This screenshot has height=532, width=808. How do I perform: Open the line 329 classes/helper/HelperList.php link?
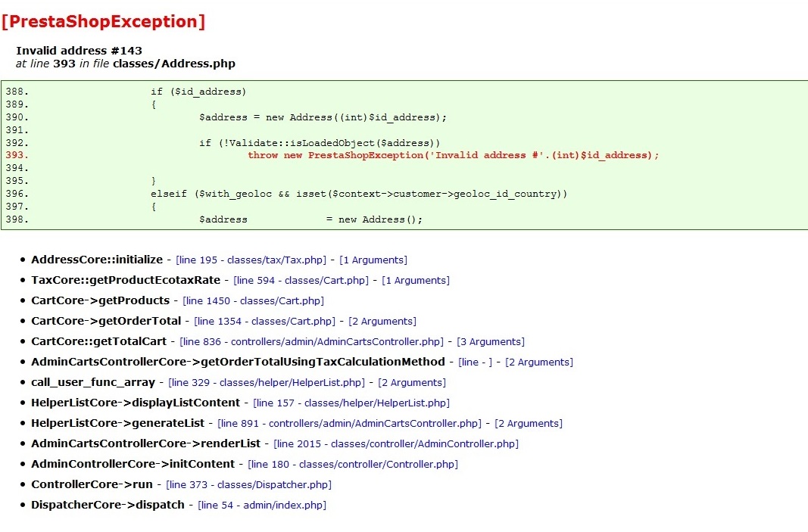(267, 383)
